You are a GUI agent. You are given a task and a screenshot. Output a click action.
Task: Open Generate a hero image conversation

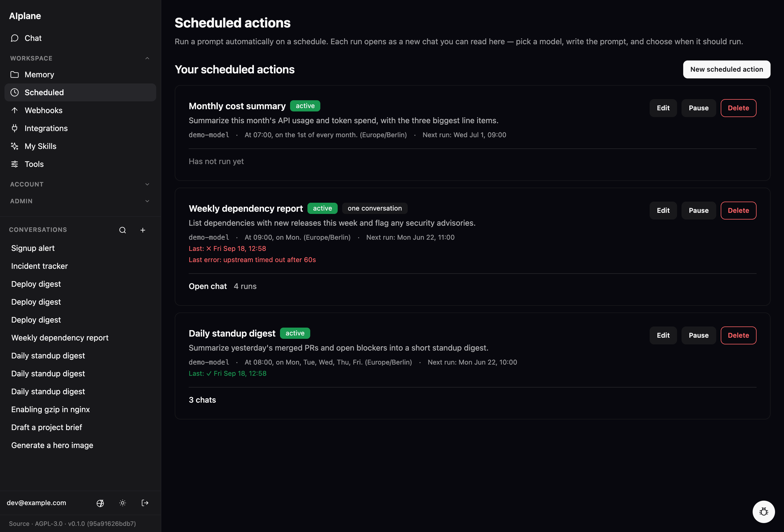80,445
